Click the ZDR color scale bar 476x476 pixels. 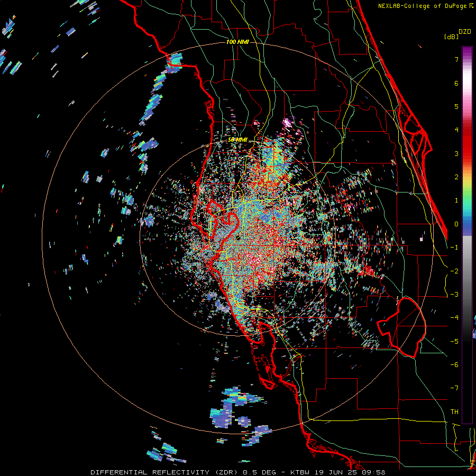coord(467,235)
